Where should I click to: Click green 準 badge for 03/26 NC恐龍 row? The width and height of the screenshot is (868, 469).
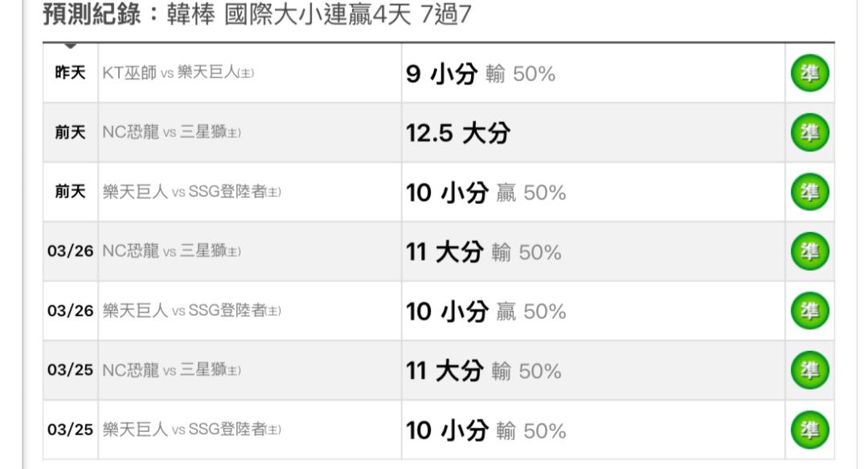tap(809, 251)
